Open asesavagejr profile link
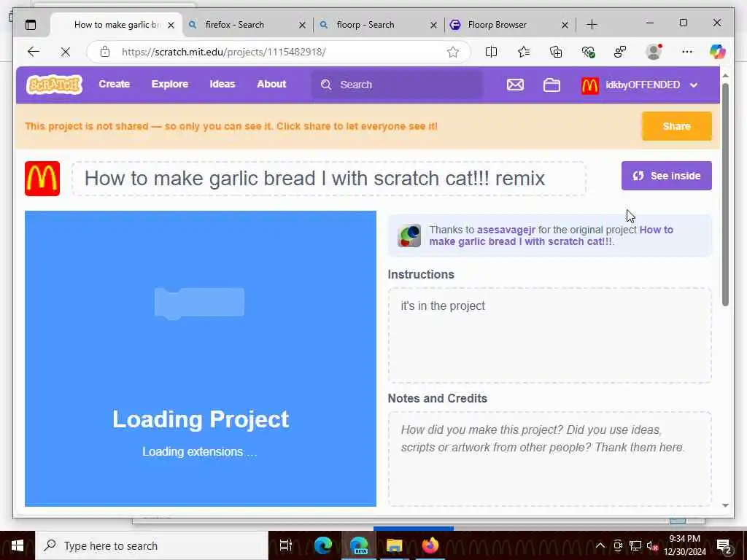The height and width of the screenshot is (560, 747). click(x=506, y=230)
